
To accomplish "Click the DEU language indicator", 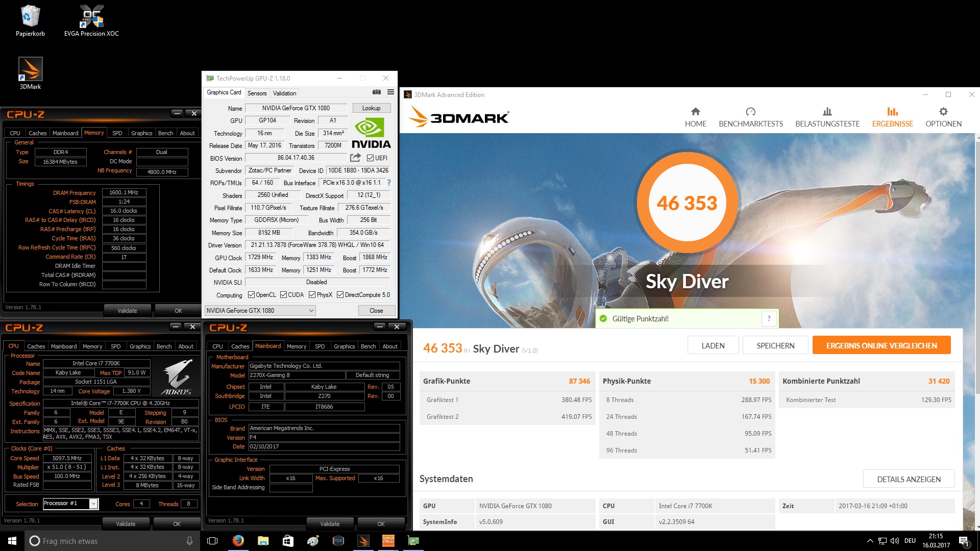I will point(910,541).
